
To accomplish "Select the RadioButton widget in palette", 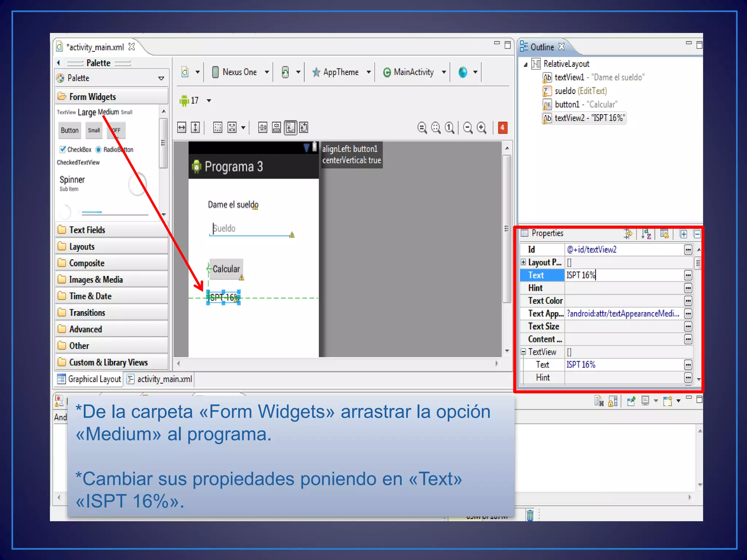I will [x=115, y=149].
